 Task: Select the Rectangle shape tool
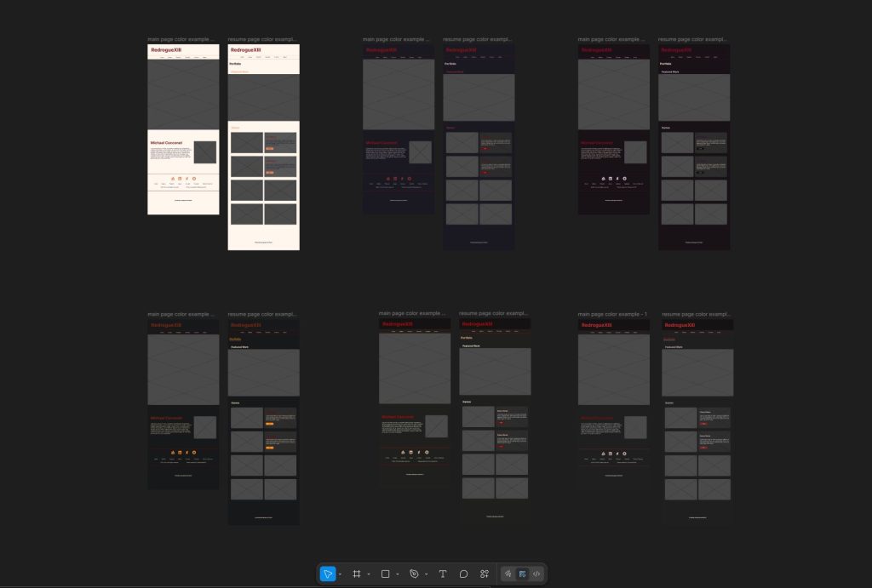tap(386, 574)
